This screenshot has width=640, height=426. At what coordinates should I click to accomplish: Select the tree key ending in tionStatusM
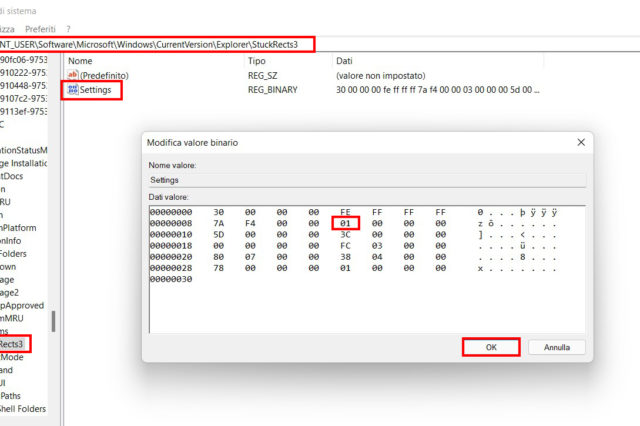pyautogui.click(x=24, y=150)
